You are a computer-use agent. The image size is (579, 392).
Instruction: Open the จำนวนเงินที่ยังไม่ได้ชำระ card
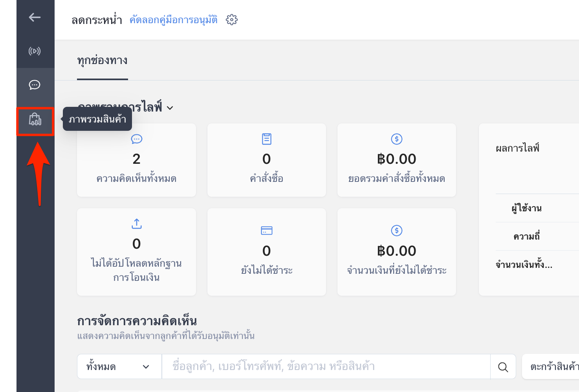point(397,252)
